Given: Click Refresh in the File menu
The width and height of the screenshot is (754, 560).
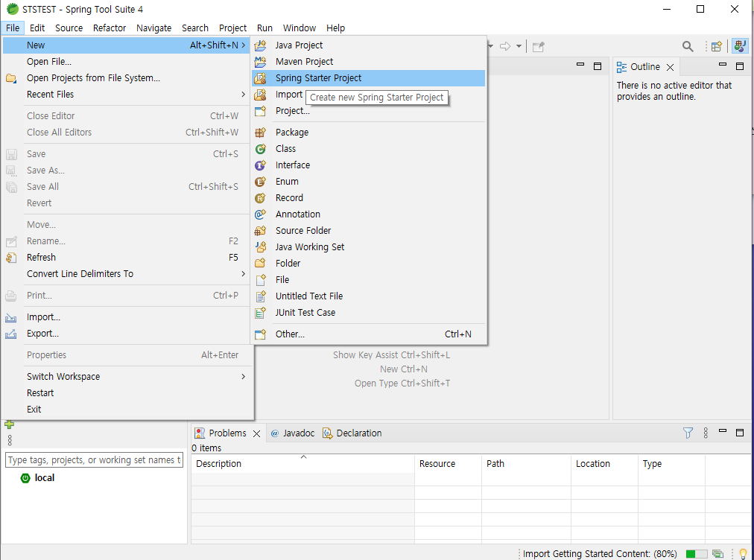Looking at the screenshot, I should tap(127, 257).
